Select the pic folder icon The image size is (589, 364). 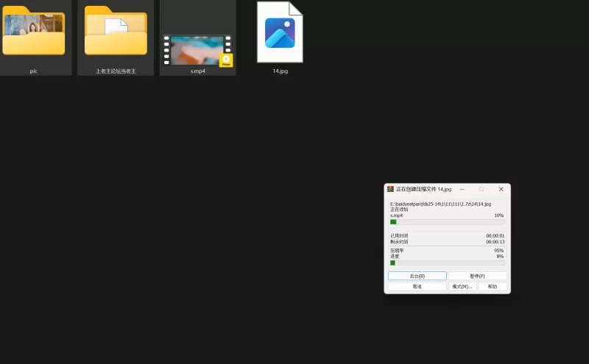[33, 34]
